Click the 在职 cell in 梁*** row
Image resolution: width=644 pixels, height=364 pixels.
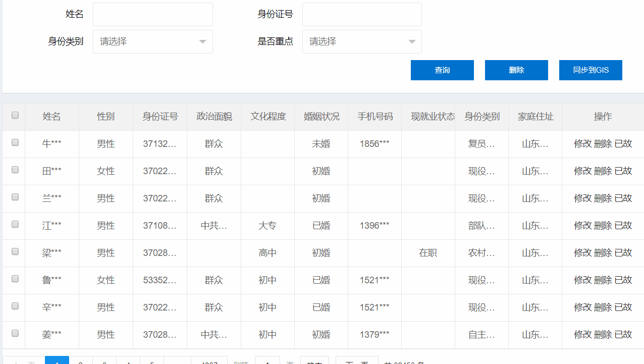(x=428, y=253)
